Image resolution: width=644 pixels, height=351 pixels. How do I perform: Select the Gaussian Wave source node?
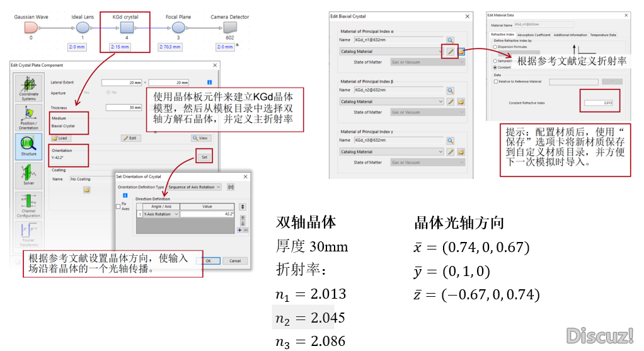pos(30,28)
